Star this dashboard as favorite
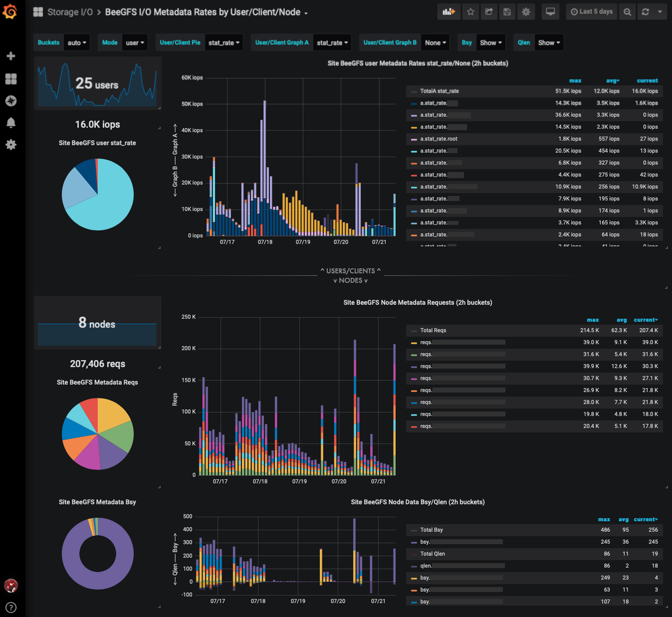 (x=471, y=12)
